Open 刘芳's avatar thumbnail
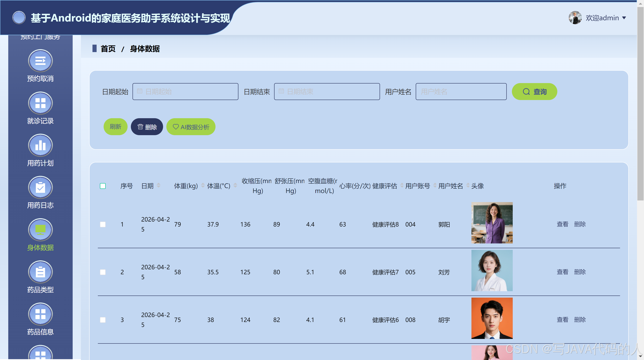Viewport: 644px width, 360px height. coord(492,271)
